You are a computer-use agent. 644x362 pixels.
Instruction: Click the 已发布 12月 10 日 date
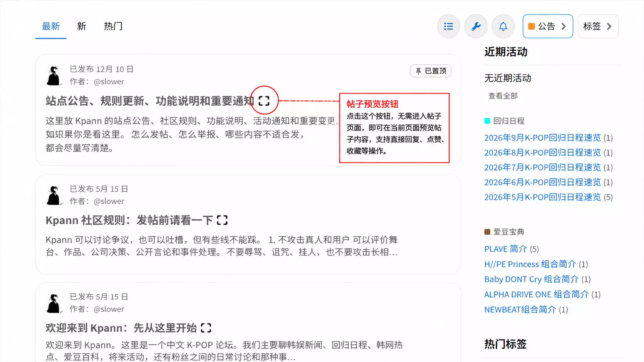pyautogui.click(x=102, y=69)
